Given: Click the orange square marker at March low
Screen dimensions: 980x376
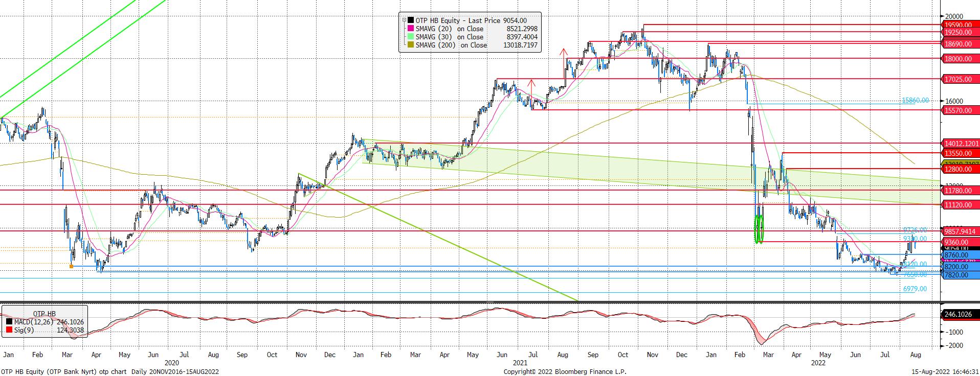Looking at the screenshot, I should [71, 266].
